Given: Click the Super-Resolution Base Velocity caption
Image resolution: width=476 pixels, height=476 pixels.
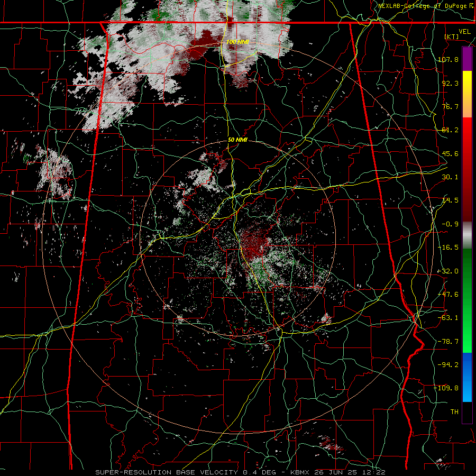Looking at the screenshot, I should pos(241,472).
